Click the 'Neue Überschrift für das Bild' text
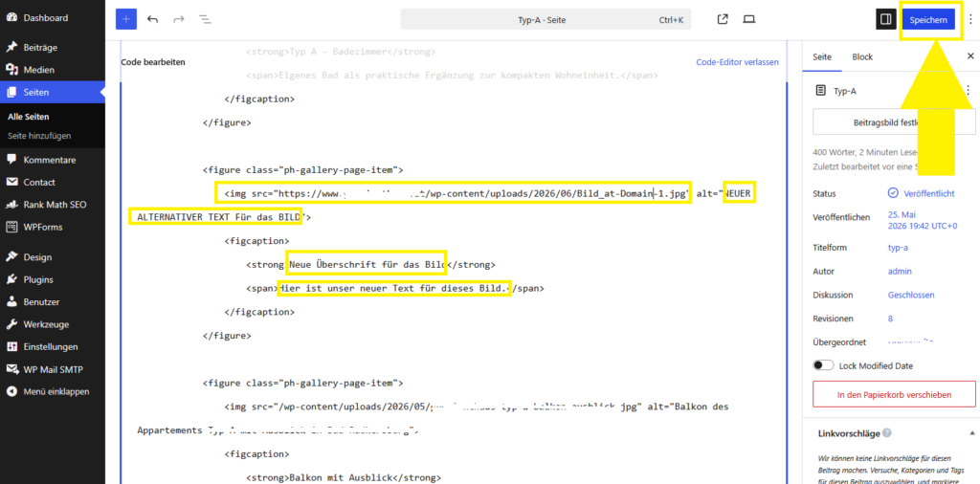980x484 pixels. [x=367, y=264]
